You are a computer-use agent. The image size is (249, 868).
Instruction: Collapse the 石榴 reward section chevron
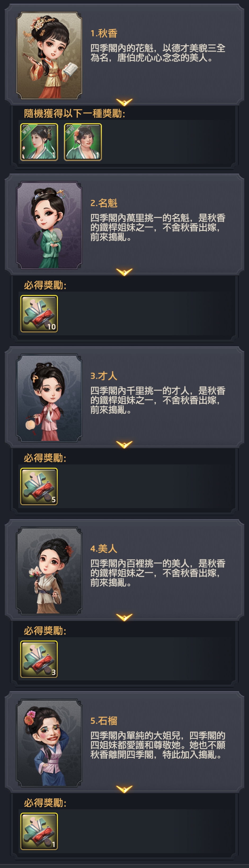pos(124,789)
